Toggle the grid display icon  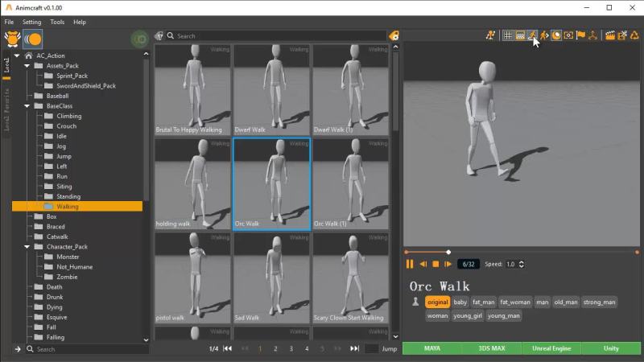pyautogui.click(x=508, y=35)
